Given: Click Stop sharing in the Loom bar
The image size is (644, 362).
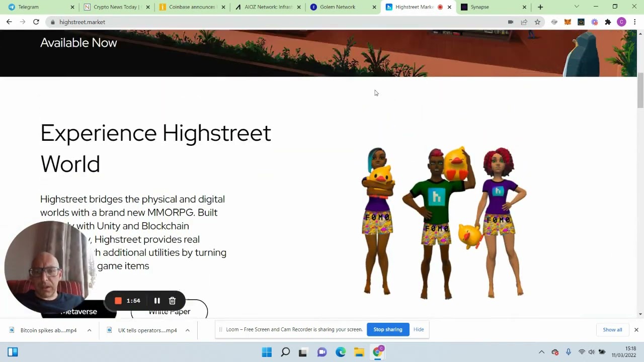Looking at the screenshot, I should point(388,329).
